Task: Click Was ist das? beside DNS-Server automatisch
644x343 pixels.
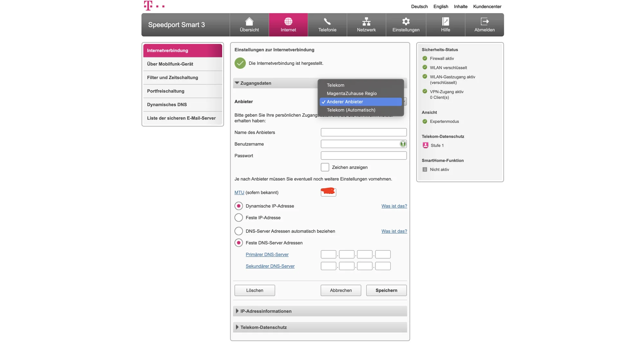Action: pos(394,231)
